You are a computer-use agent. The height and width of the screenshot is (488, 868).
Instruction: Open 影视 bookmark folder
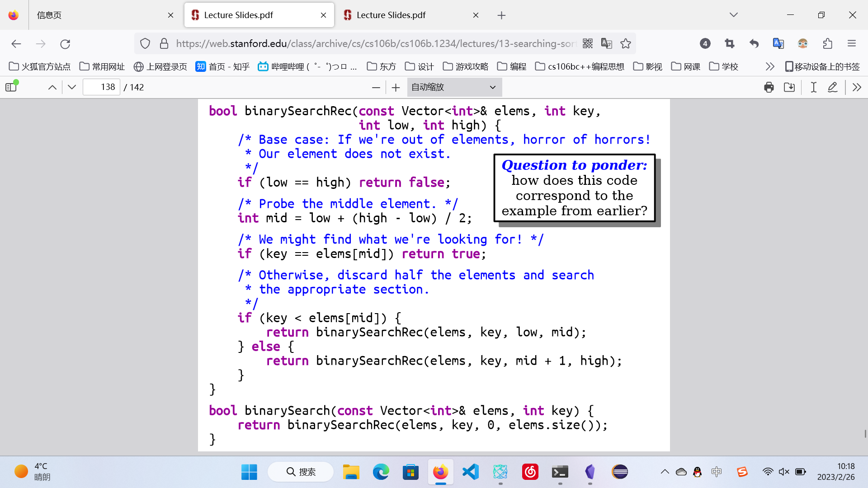648,66
